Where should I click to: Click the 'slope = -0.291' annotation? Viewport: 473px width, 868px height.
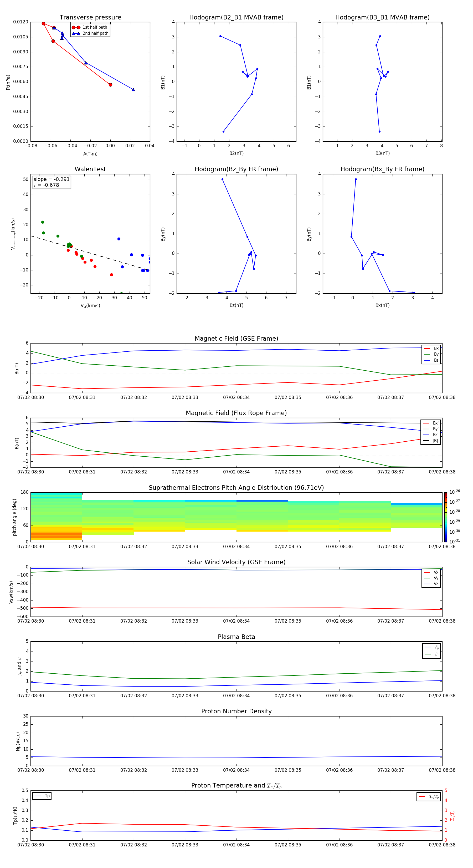52,179
